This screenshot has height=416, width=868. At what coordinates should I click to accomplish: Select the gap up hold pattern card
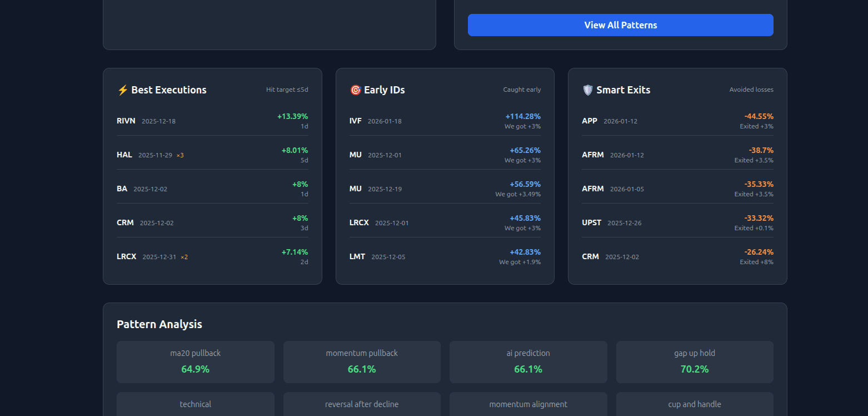(695, 361)
